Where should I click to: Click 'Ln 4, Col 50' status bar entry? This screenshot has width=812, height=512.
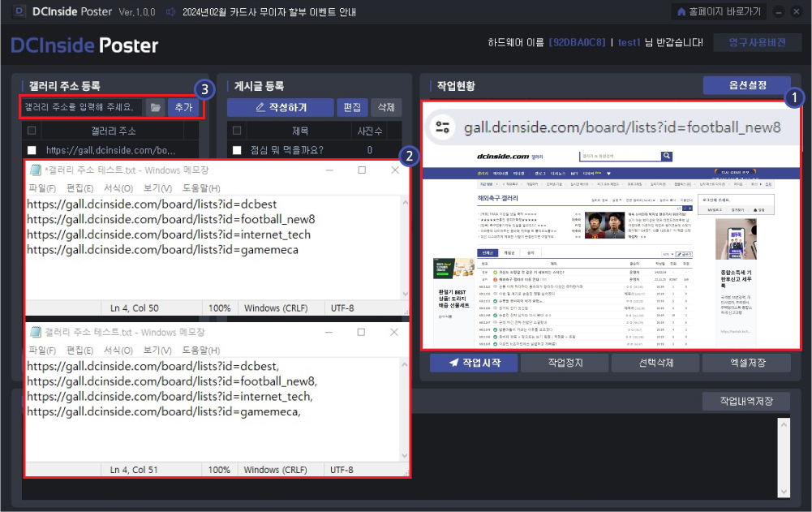[135, 308]
